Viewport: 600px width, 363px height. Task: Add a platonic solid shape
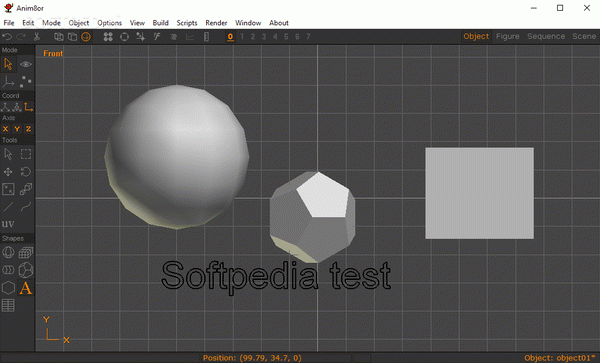coord(26,270)
